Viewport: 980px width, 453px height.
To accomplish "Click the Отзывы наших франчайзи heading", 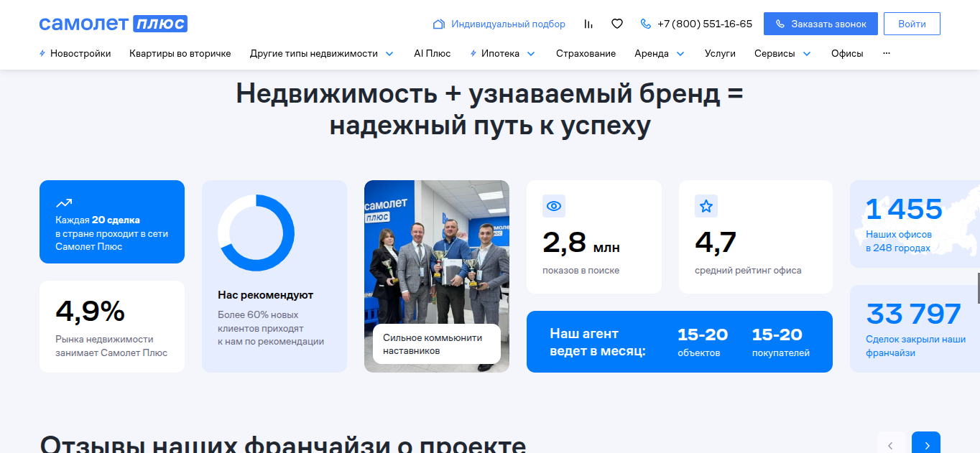I will click(283, 444).
